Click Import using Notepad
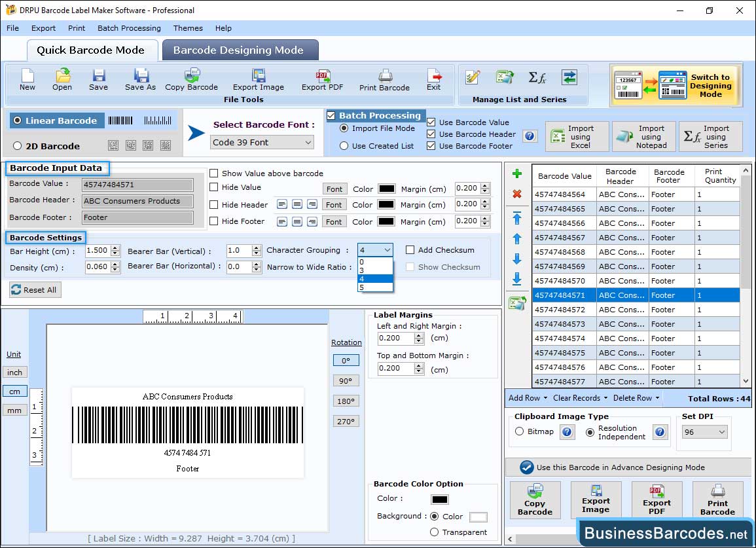The height and width of the screenshot is (548, 756). coord(643,137)
